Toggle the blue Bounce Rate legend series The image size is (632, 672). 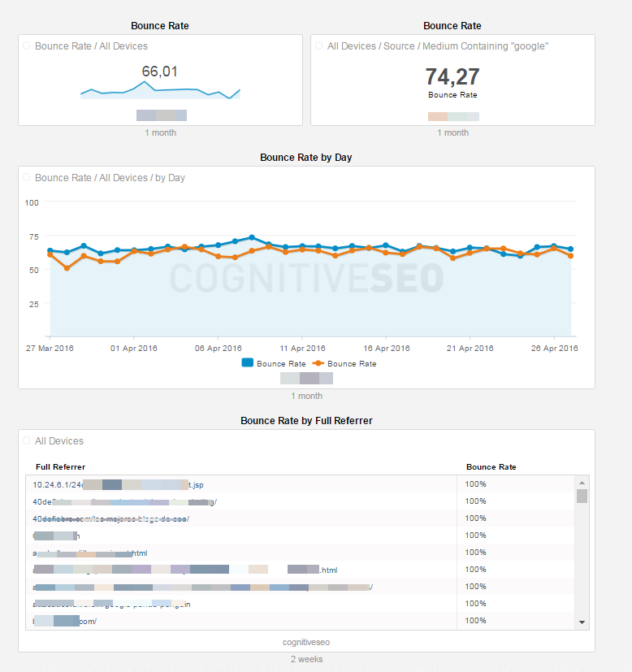(274, 363)
